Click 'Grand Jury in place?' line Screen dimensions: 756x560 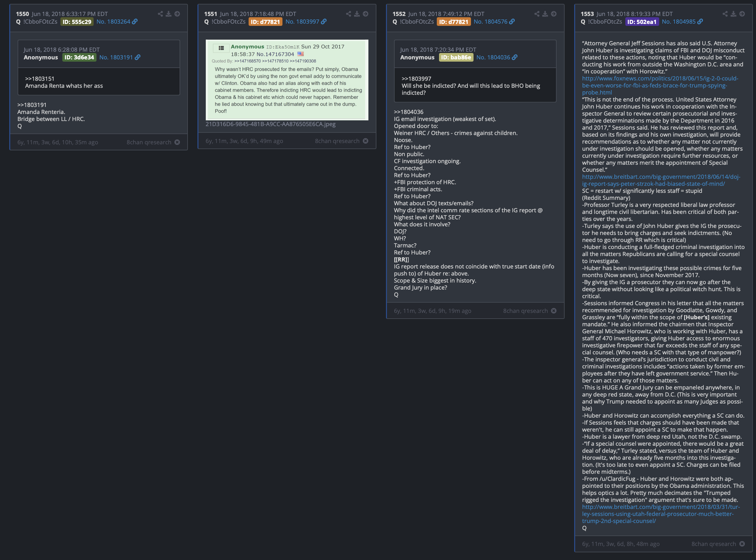click(420, 287)
